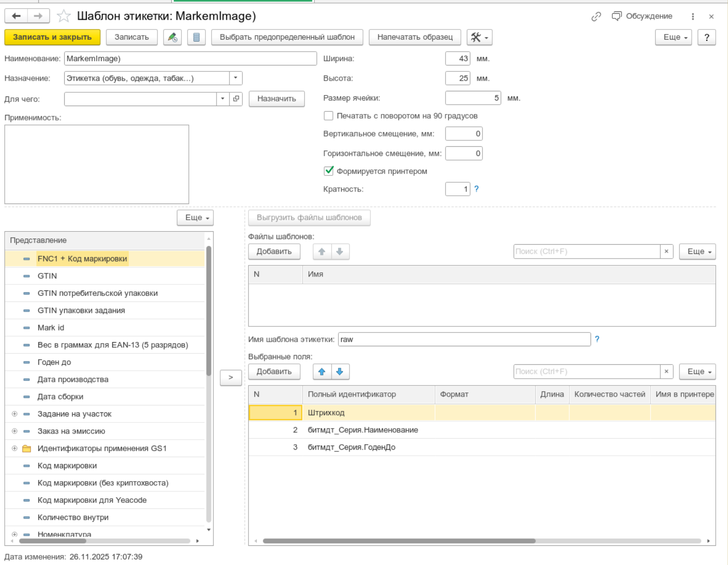This screenshot has width=728, height=565.
Task: Move selected field down with blue arrow
Action: pyautogui.click(x=340, y=372)
